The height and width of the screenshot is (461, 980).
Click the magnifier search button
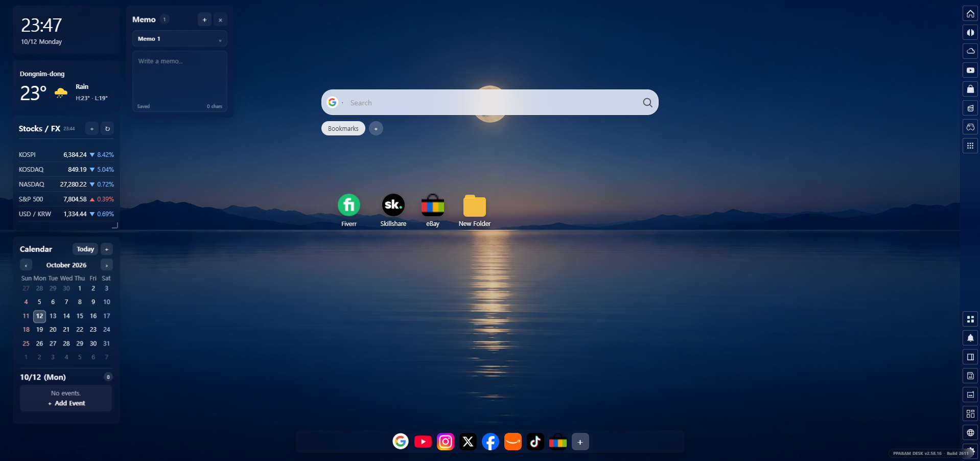[x=647, y=102]
